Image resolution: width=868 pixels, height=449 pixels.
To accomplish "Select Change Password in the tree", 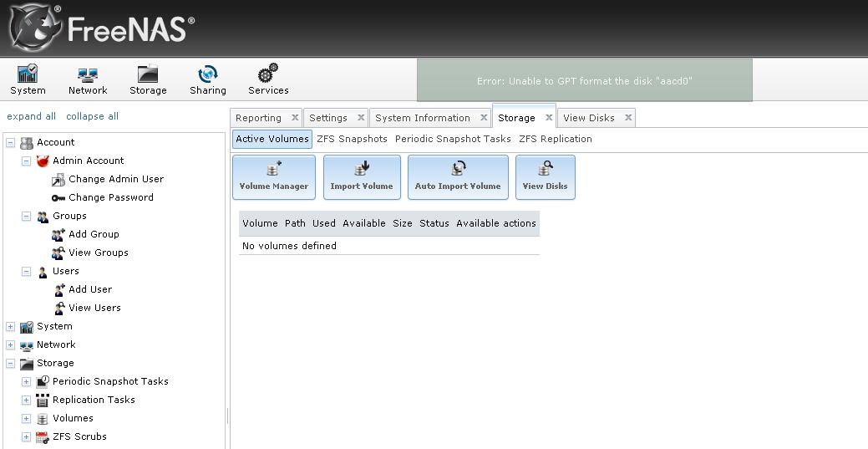I will (x=110, y=197).
